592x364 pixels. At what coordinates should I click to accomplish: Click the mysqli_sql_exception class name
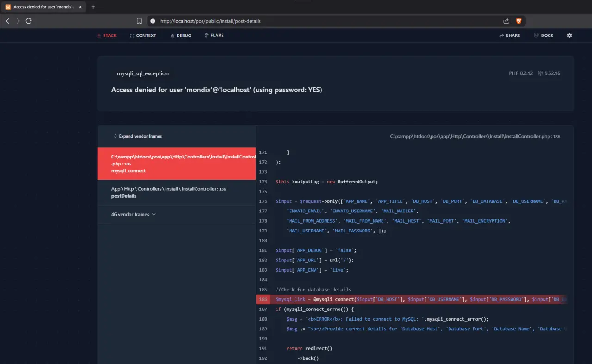pos(143,73)
